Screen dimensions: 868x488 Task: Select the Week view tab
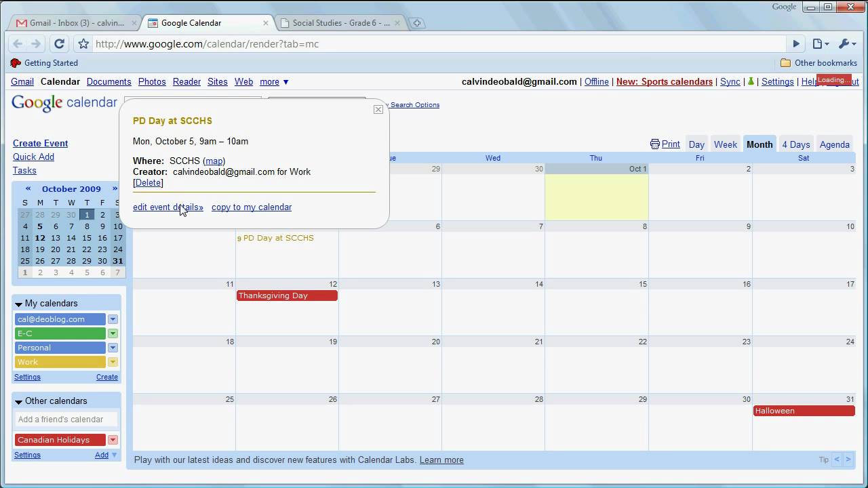[x=725, y=144]
